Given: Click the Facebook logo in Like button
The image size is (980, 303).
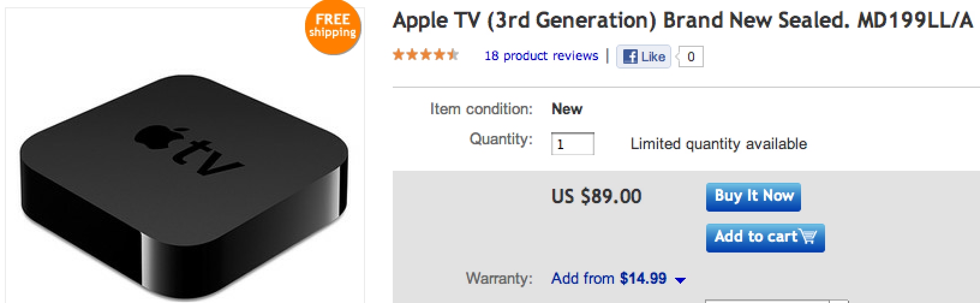Looking at the screenshot, I should tap(630, 57).
